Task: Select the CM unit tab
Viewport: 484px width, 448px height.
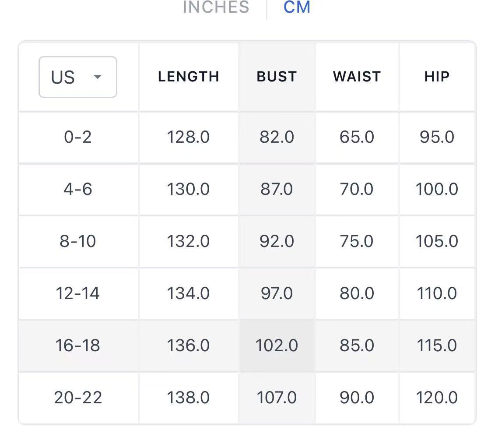Action: [297, 7]
